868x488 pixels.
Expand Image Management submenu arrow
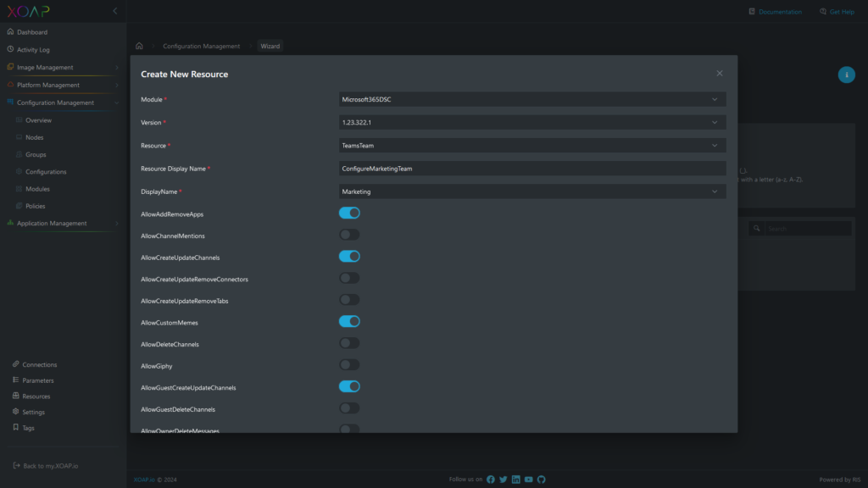pyautogui.click(x=117, y=68)
